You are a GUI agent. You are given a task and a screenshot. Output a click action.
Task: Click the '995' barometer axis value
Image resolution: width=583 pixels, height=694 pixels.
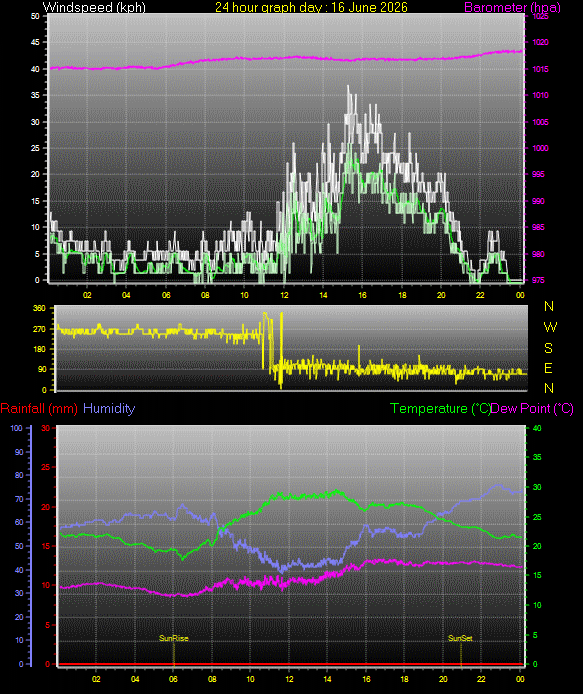[x=538, y=174]
